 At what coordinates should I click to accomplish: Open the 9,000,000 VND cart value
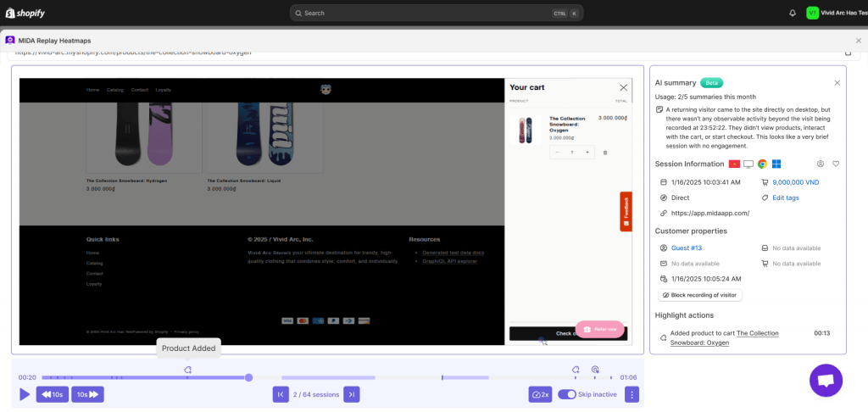coord(794,181)
